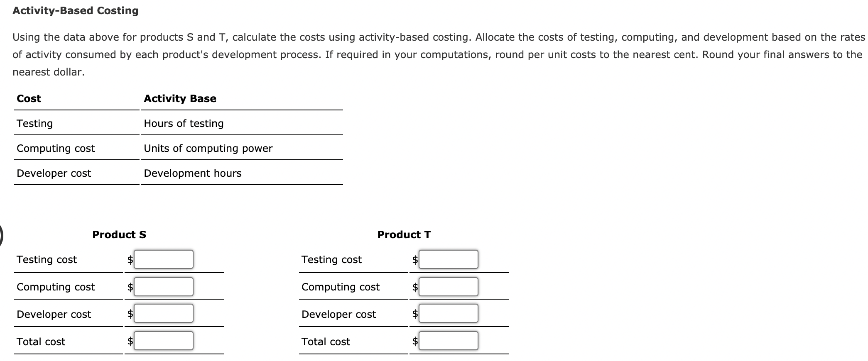Click the Cost table header
This screenshot has height=361, width=868.
28,98
